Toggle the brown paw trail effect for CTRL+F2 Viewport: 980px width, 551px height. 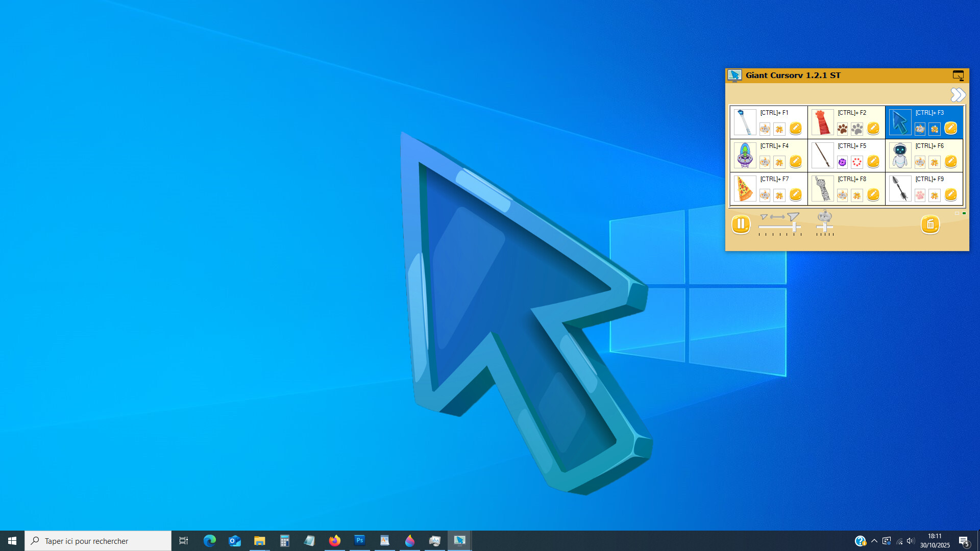pos(843,129)
